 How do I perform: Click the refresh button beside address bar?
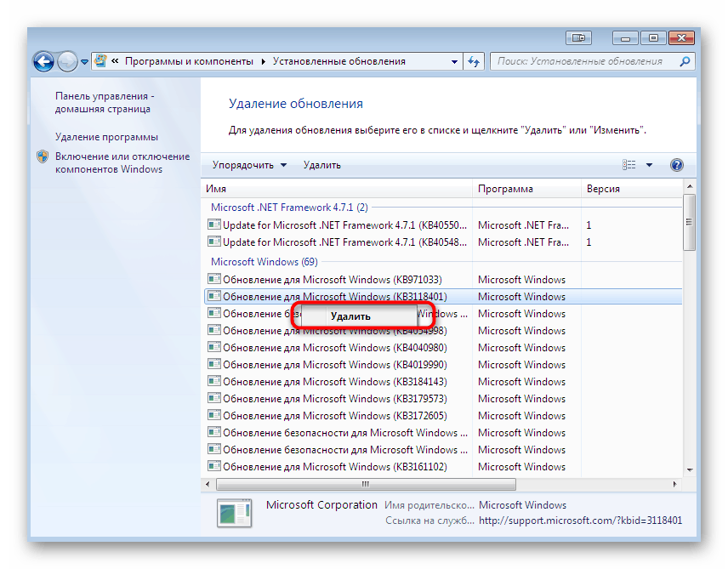[474, 61]
